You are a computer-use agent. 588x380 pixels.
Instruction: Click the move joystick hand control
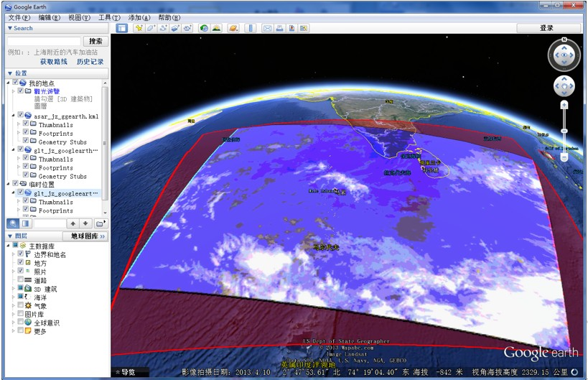[564, 86]
